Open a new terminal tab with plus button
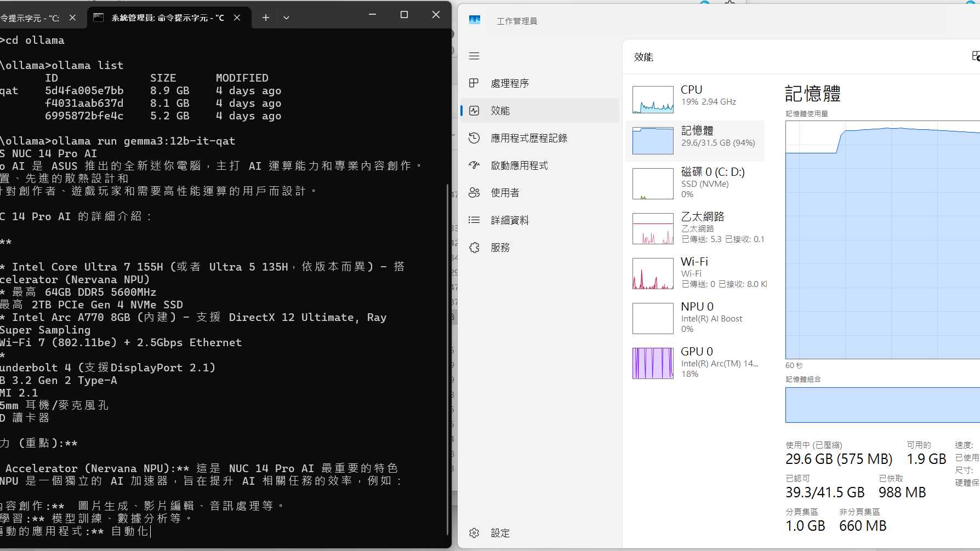Screen dimensions: 980x551 265,18
